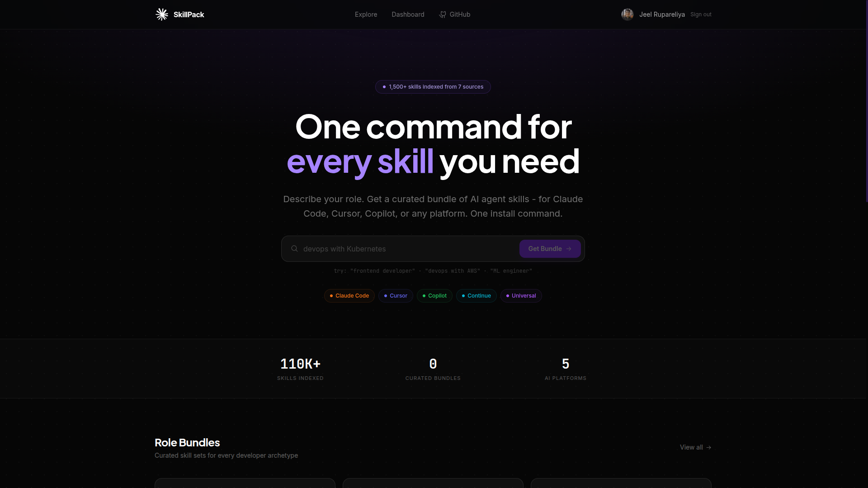Image resolution: width=868 pixels, height=488 pixels.
Task: Go to the Dashboard nav item
Action: pyautogui.click(x=408, y=14)
